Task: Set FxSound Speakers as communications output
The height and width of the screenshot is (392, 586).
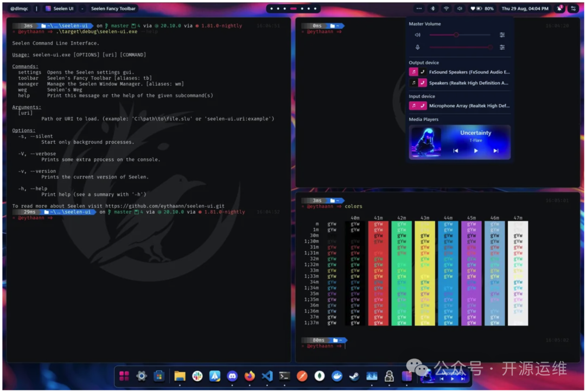Action: (422, 72)
